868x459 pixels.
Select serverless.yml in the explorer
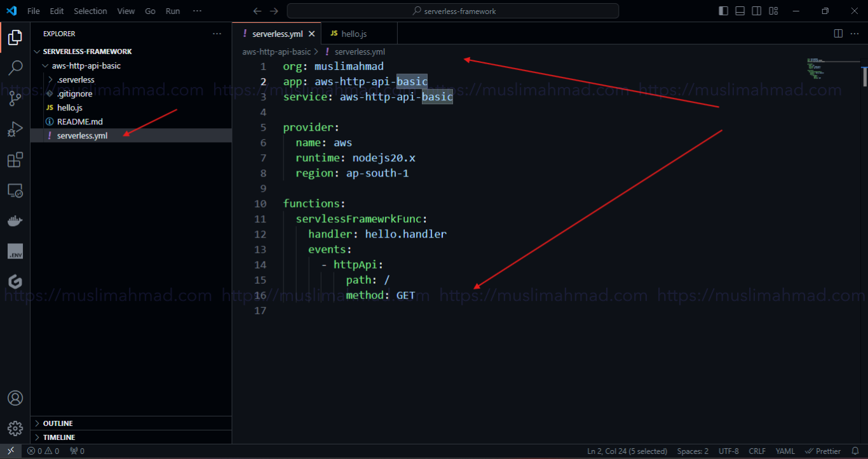pos(131,135)
